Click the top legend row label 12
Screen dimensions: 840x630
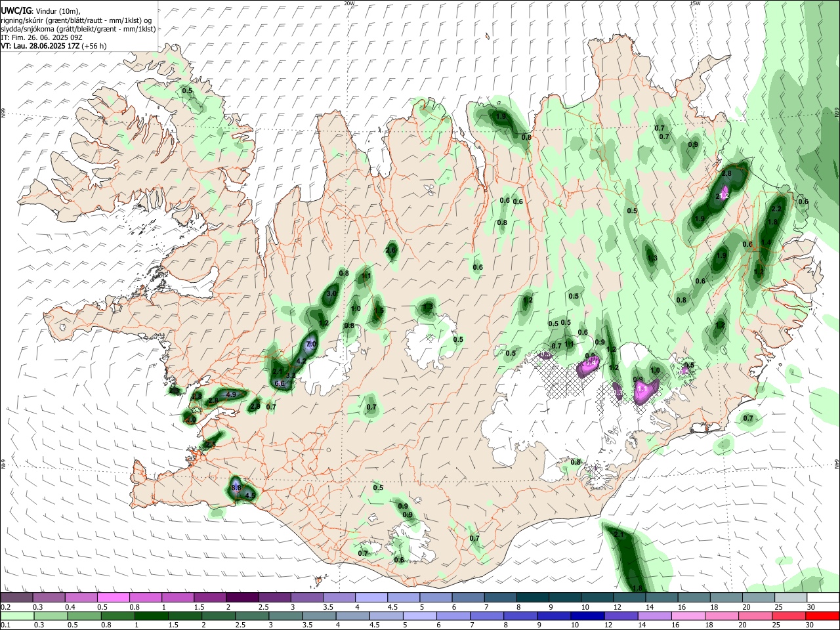(617, 607)
